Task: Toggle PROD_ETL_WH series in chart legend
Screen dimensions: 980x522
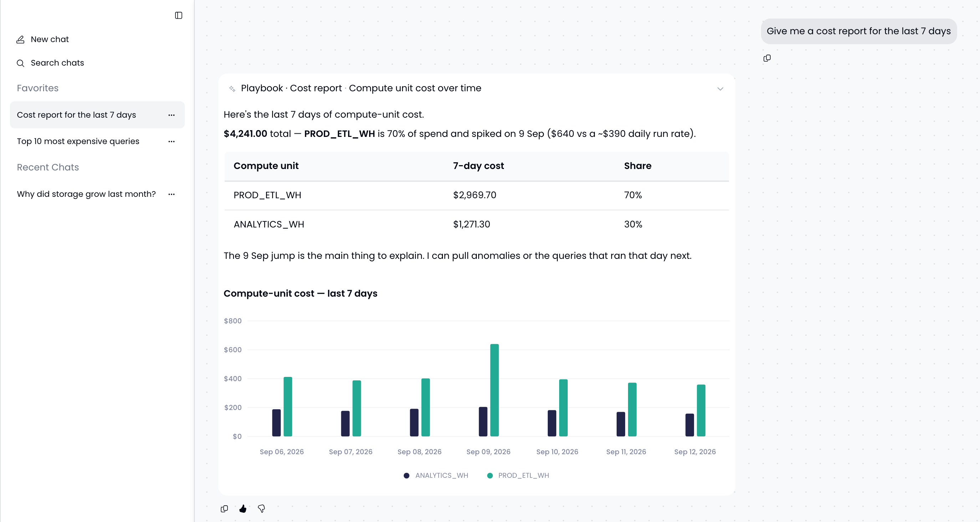Action: point(518,475)
